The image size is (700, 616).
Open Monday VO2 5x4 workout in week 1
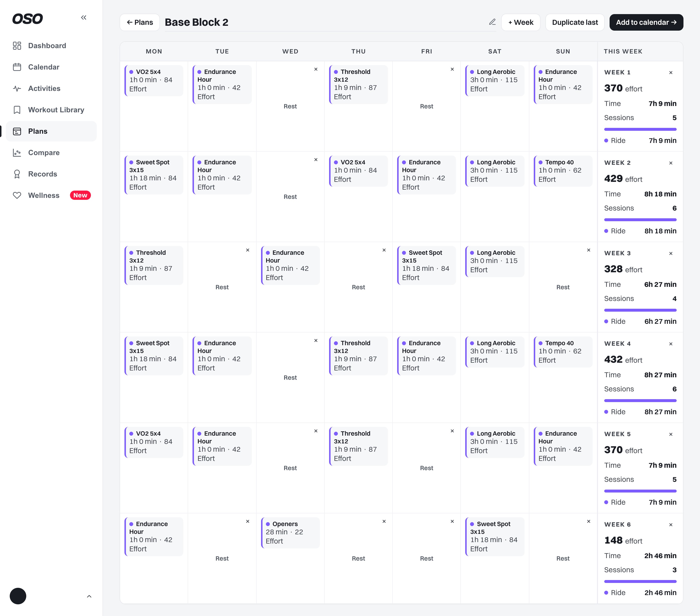pyautogui.click(x=153, y=80)
